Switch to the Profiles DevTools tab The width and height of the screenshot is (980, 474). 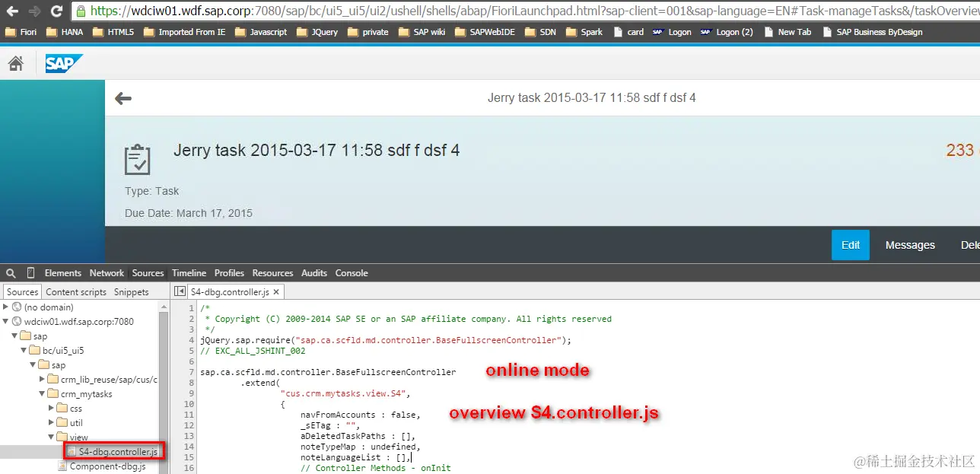[x=229, y=273]
